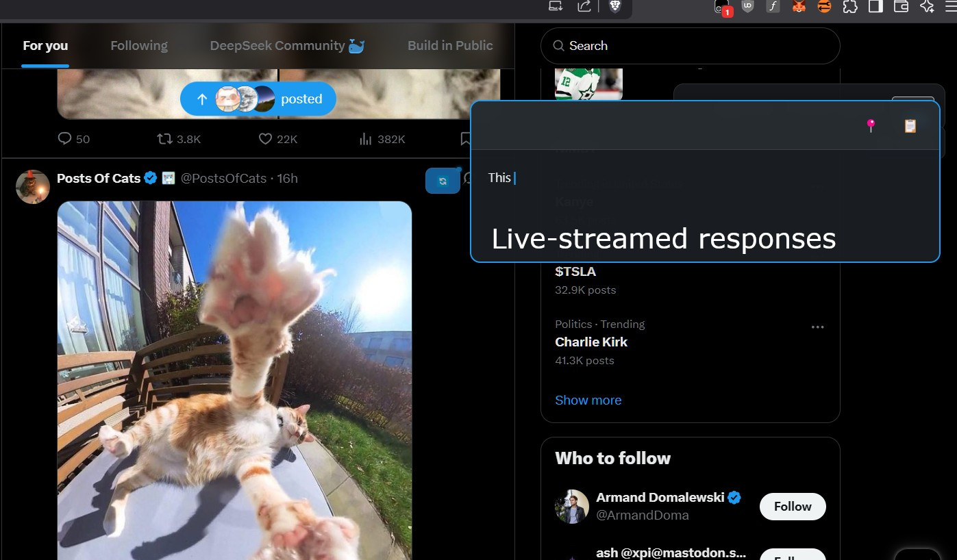The height and width of the screenshot is (560, 957).
Task: Click the @ArmandDoma handle
Action: click(643, 516)
